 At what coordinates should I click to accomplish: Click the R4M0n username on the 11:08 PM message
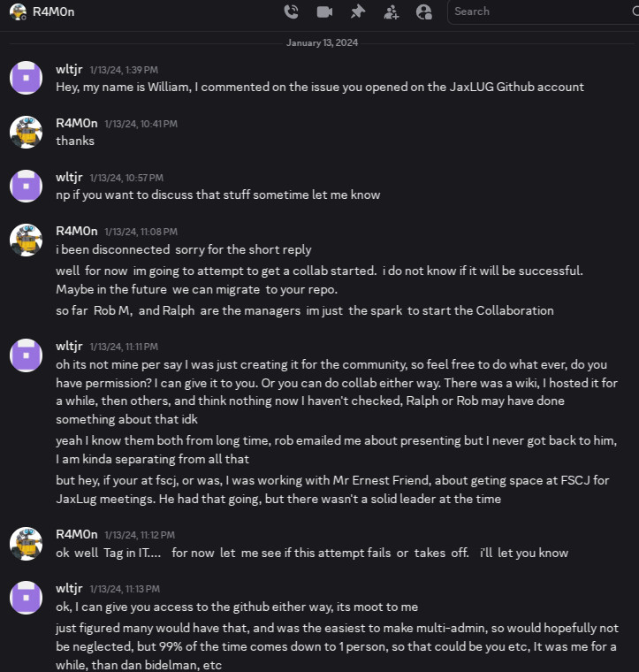point(76,232)
